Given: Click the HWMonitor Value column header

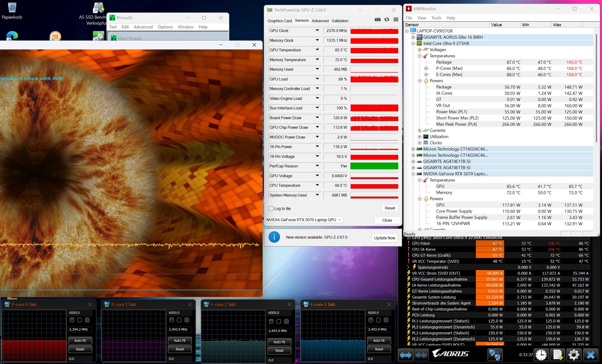Looking at the screenshot, I should pos(504,24).
